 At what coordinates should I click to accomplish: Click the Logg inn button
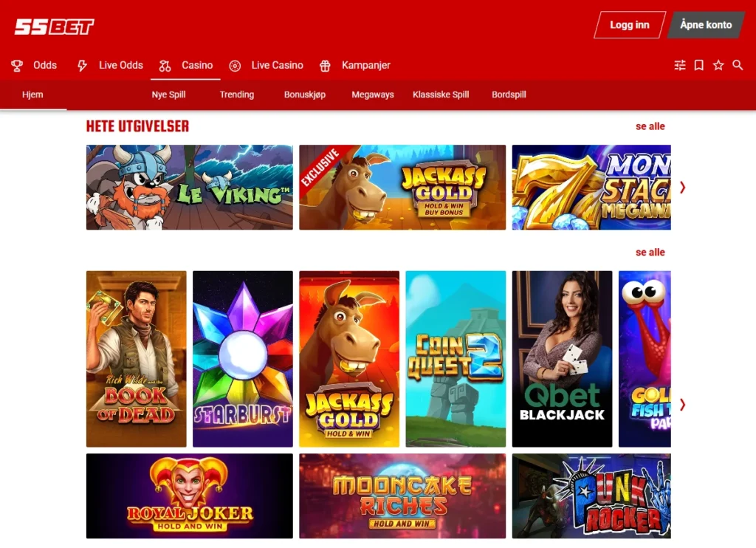(x=630, y=24)
